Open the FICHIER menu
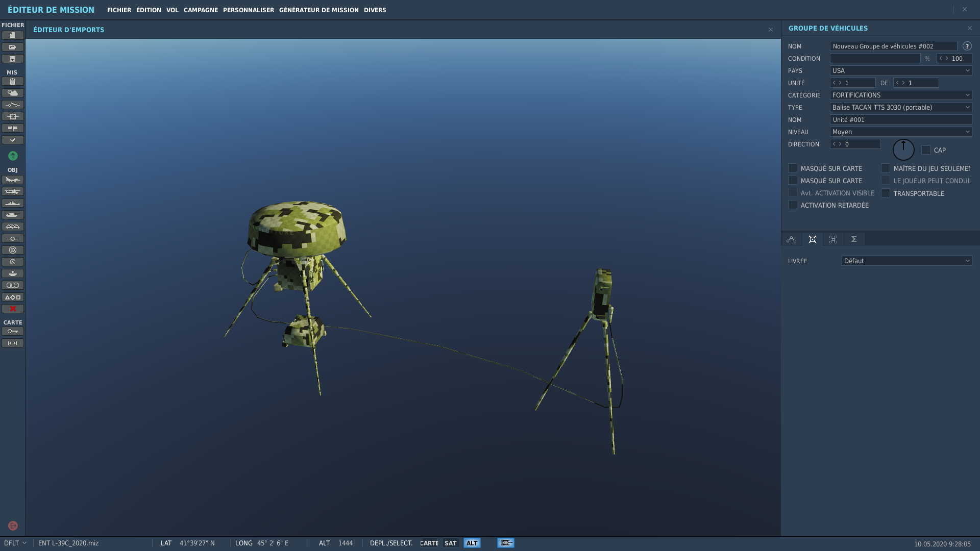980x551 pixels. (119, 10)
